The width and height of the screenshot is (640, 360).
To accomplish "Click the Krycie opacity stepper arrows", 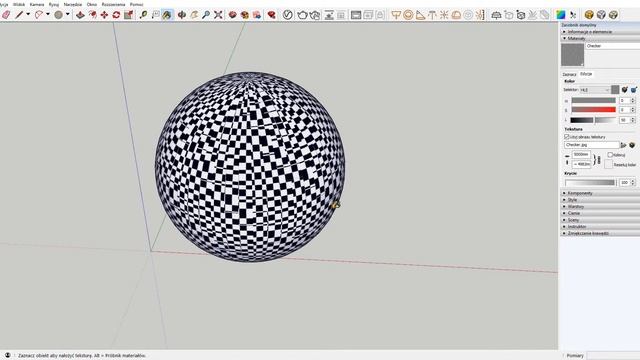I will [x=633, y=182].
